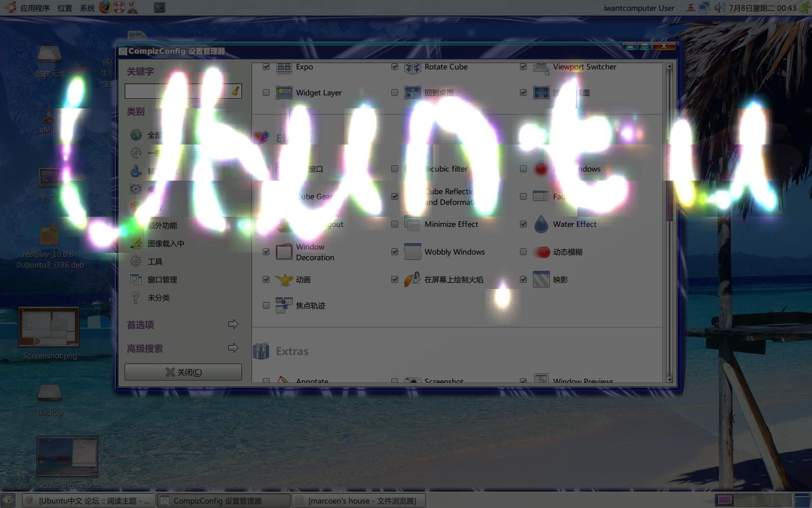Launch Firefox from the top panel
The image size is (812, 508).
coord(105,7)
